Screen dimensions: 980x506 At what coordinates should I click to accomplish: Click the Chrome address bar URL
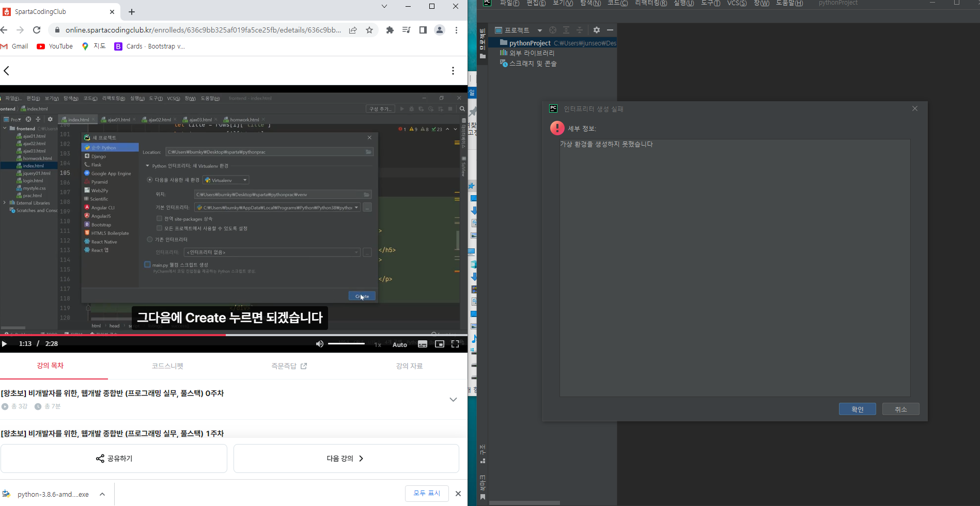203,30
